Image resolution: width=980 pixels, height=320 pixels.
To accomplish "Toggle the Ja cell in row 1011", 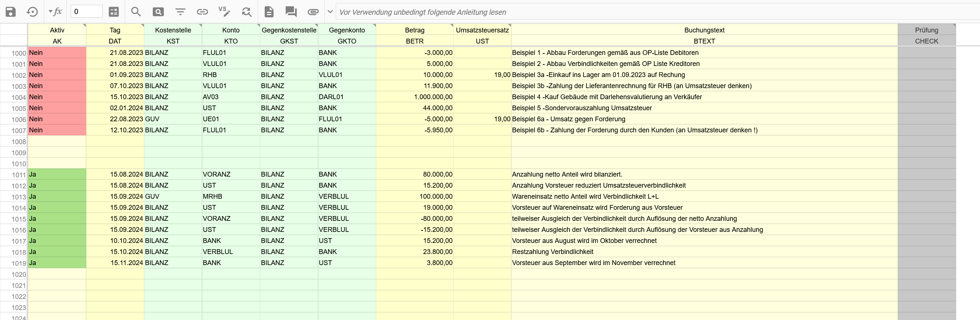I will [x=57, y=174].
